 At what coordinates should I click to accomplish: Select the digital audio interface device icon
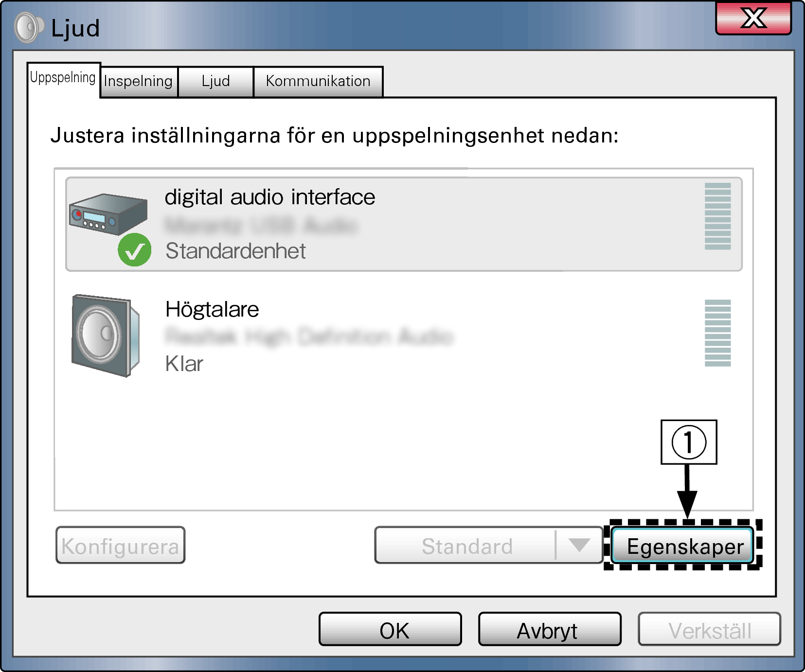108,214
